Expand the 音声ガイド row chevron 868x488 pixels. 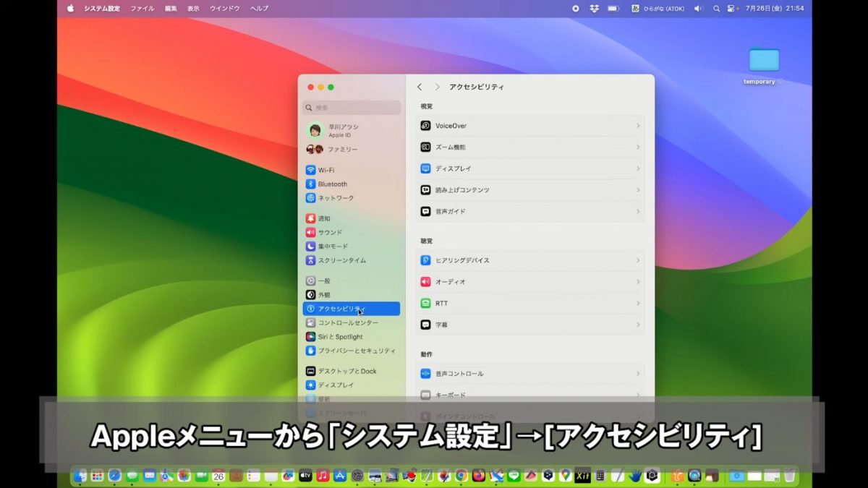click(x=638, y=211)
